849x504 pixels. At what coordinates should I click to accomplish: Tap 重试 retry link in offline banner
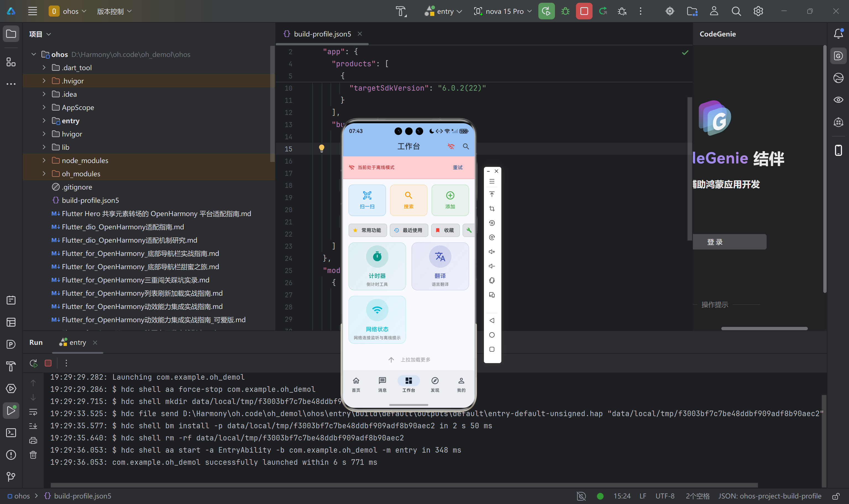coord(457,167)
